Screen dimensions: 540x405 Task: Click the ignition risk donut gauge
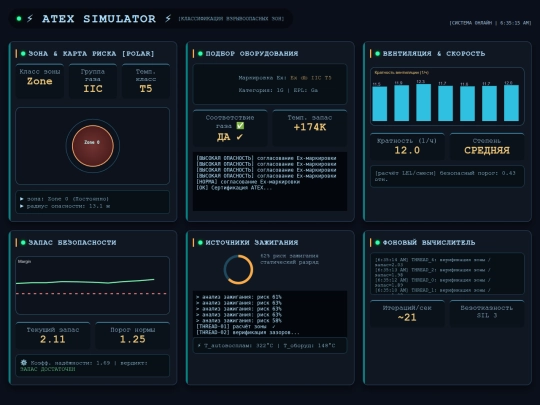(238, 270)
